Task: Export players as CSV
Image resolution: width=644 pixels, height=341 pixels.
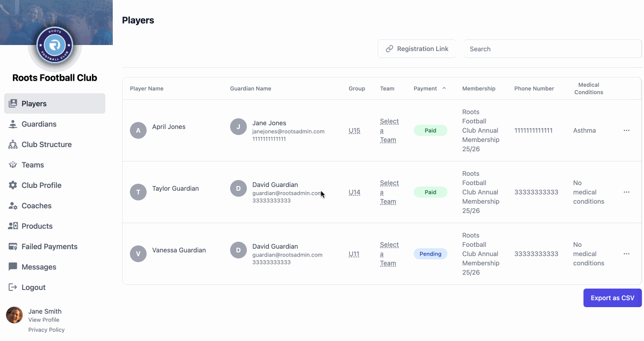Action: (x=612, y=298)
